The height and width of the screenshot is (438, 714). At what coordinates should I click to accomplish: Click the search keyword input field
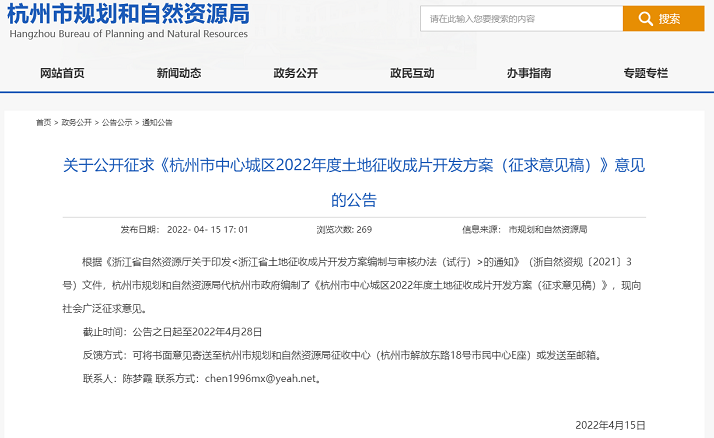pos(520,19)
